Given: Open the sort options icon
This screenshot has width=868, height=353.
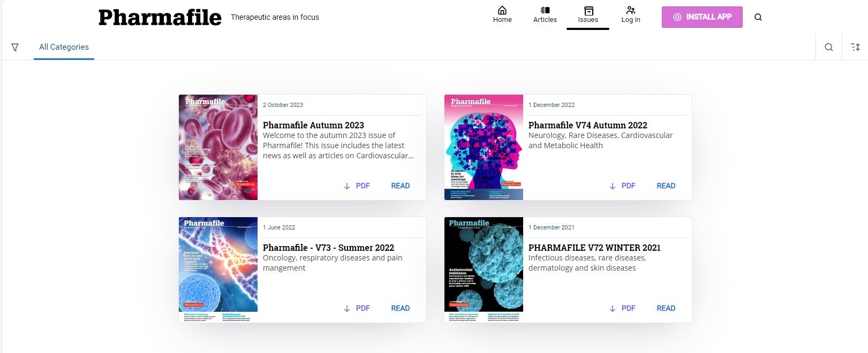Looking at the screenshot, I should click(855, 47).
